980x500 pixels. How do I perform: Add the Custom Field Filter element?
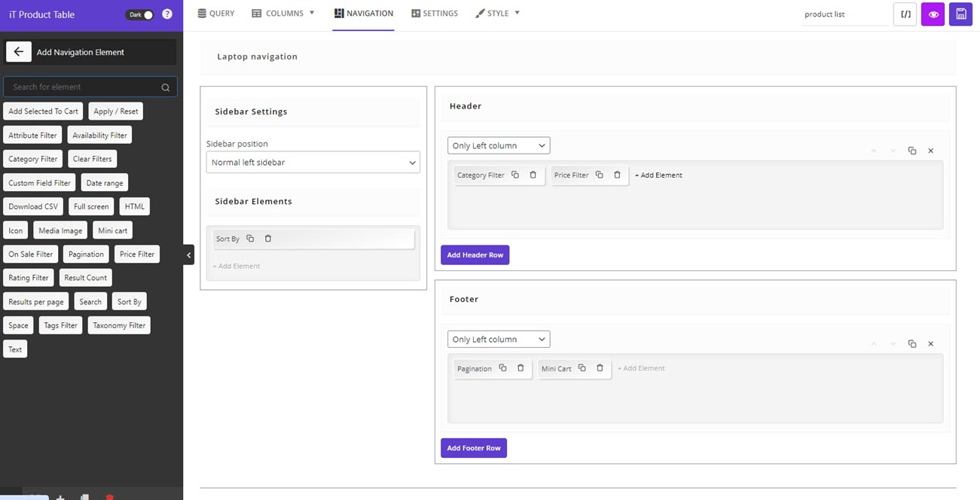(39, 183)
